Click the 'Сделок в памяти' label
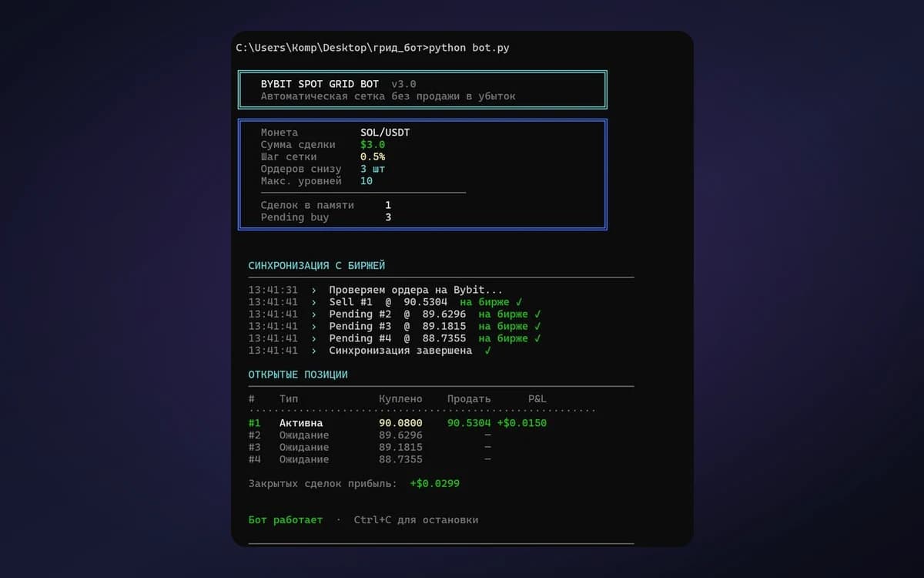 (x=307, y=205)
